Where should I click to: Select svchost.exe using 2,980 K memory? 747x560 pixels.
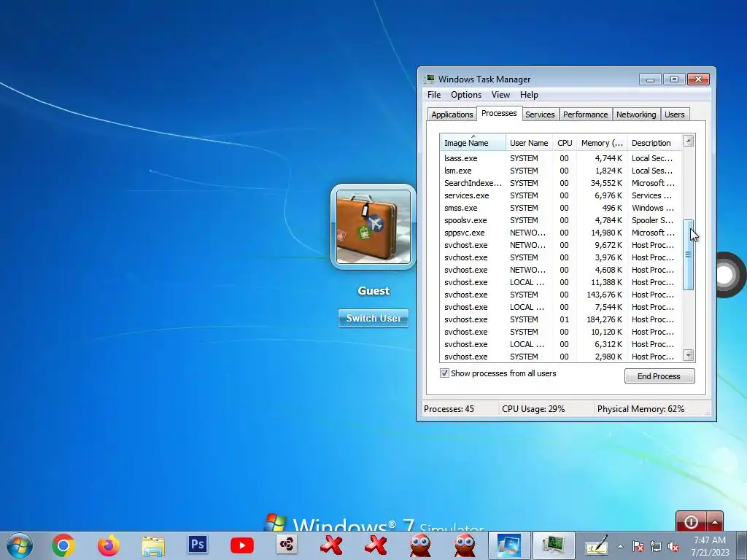click(x=561, y=356)
